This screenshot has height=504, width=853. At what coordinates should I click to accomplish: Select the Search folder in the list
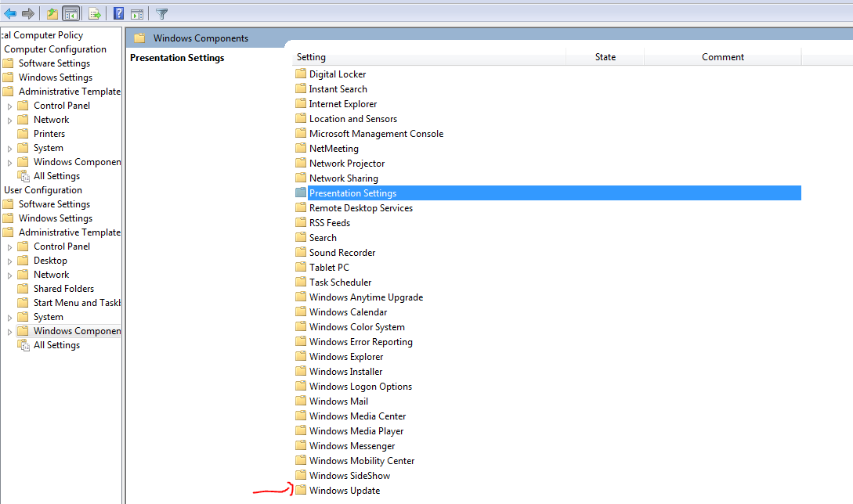tap(323, 238)
